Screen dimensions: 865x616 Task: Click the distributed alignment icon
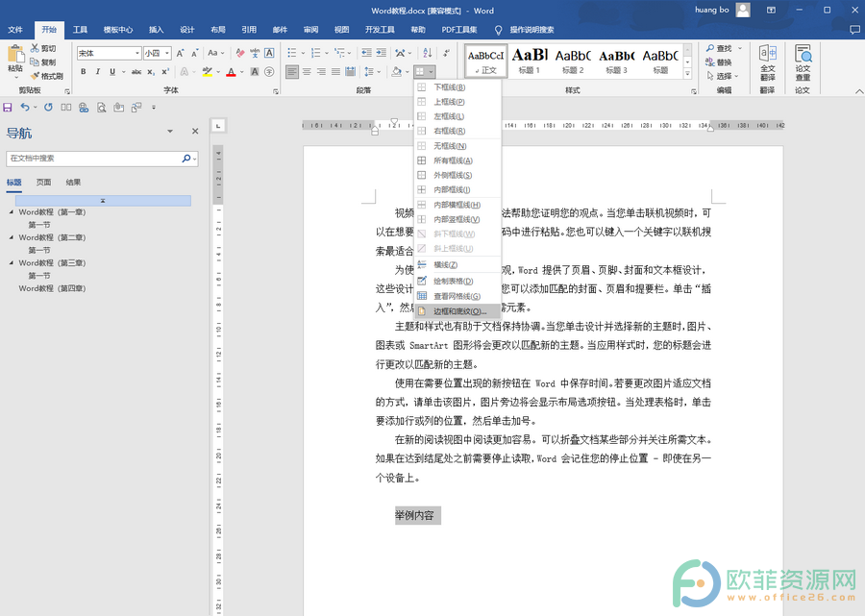[x=350, y=72]
